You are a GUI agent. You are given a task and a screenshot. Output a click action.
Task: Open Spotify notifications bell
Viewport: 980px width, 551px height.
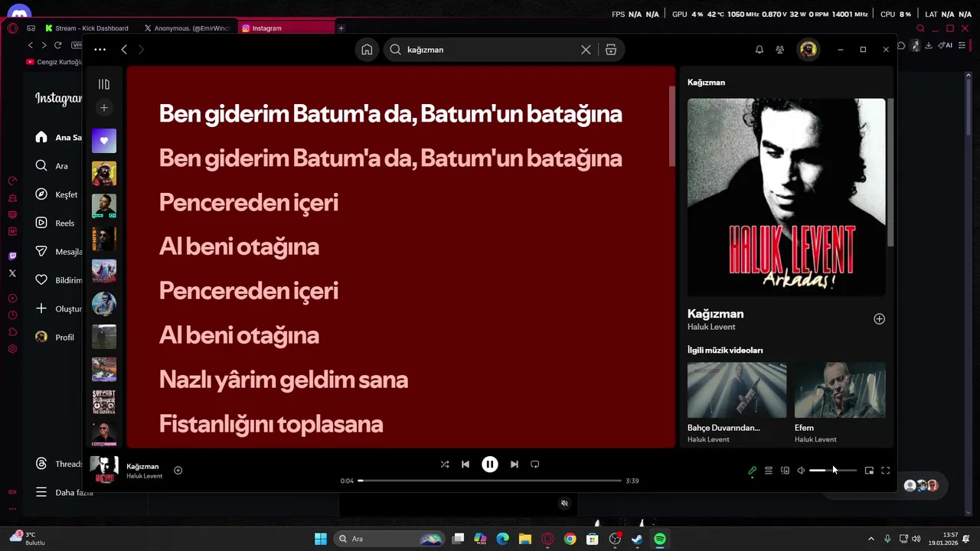759,50
